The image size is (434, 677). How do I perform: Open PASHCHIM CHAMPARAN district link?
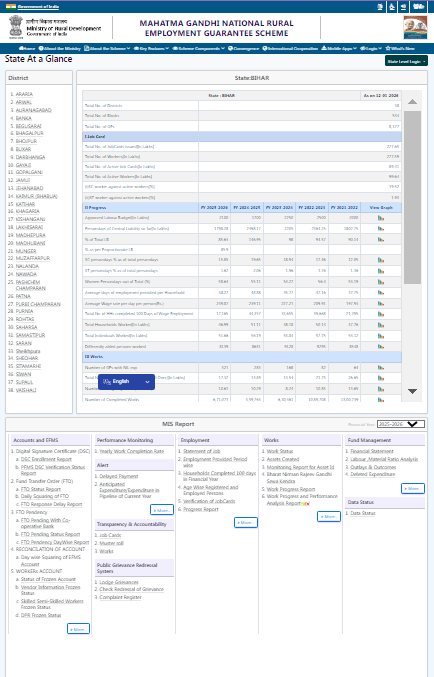[31, 285]
